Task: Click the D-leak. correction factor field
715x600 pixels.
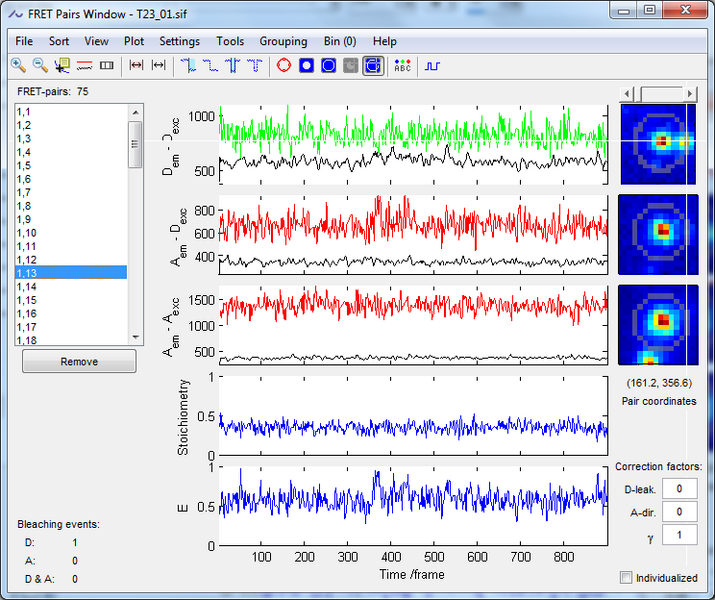Action: [x=678, y=489]
